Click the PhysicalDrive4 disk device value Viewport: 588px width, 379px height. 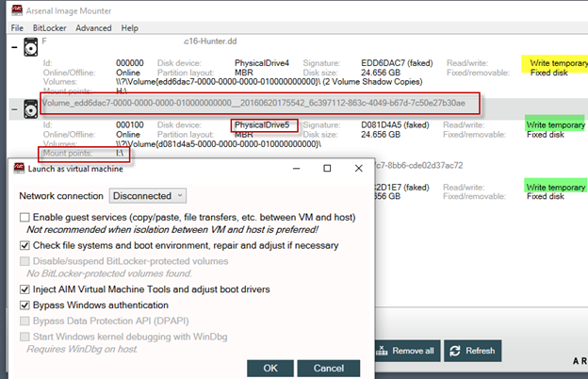click(x=262, y=63)
